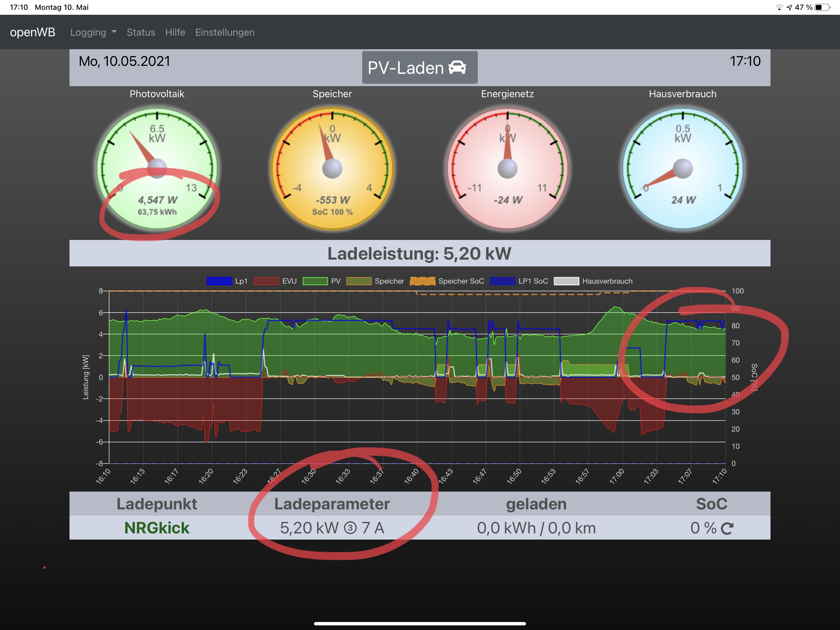Click the openWB brand link
The image size is (840, 630).
coord(33,32)
